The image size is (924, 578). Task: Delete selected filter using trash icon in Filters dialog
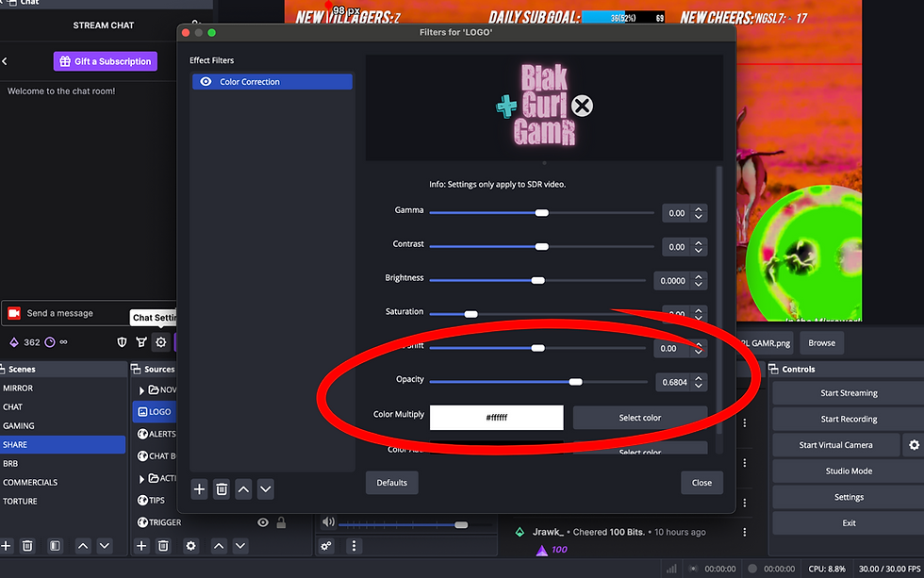222,489
